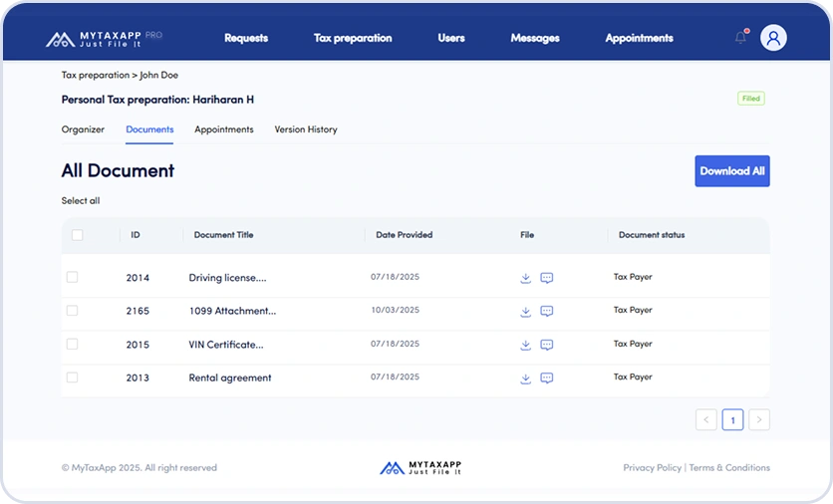Go to the next page arrow

point(759,420)
